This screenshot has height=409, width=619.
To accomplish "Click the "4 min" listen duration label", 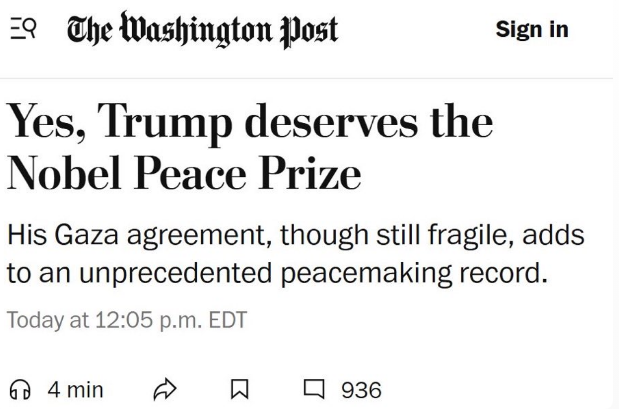I will click(x=75, y=389).
